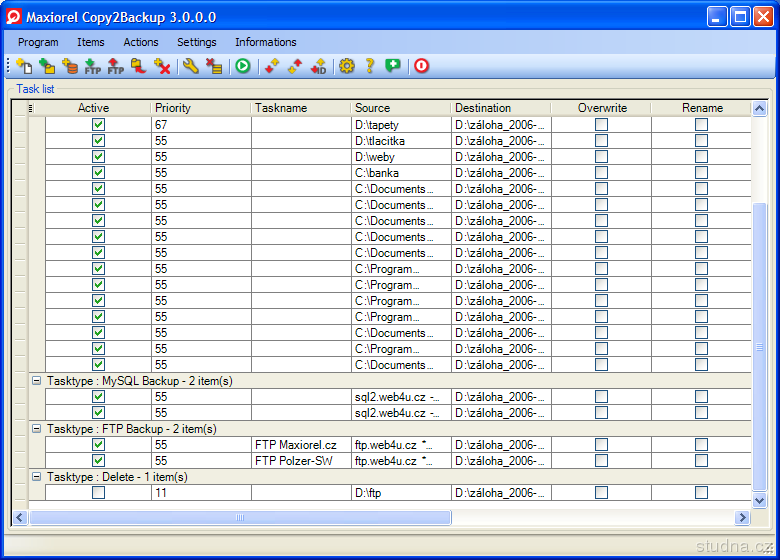Collapse the Delete tasktype group
The height and width of the screenshot is (560, 780).
point(37,477)
